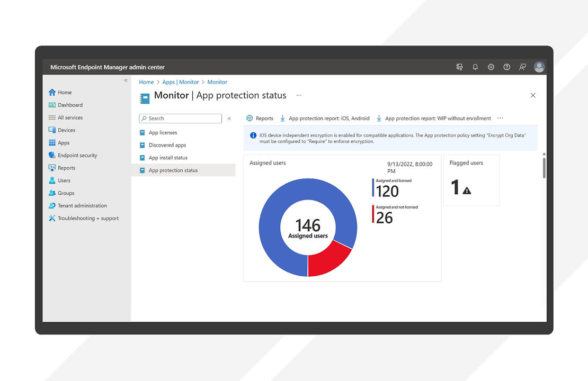This screenshot has height=381, width=588.
Task: Select the Users person icon
Action: click(x=52, y=180)
